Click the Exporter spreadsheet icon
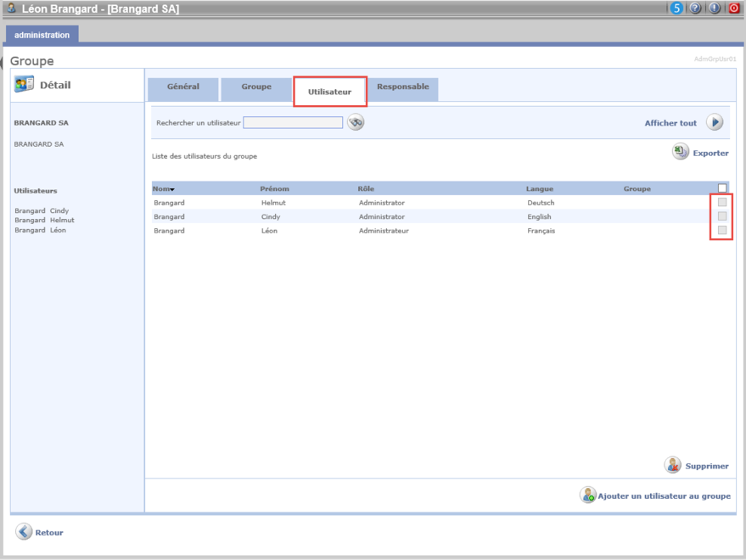This screenshot has height=560, width=746. (681, 152)
